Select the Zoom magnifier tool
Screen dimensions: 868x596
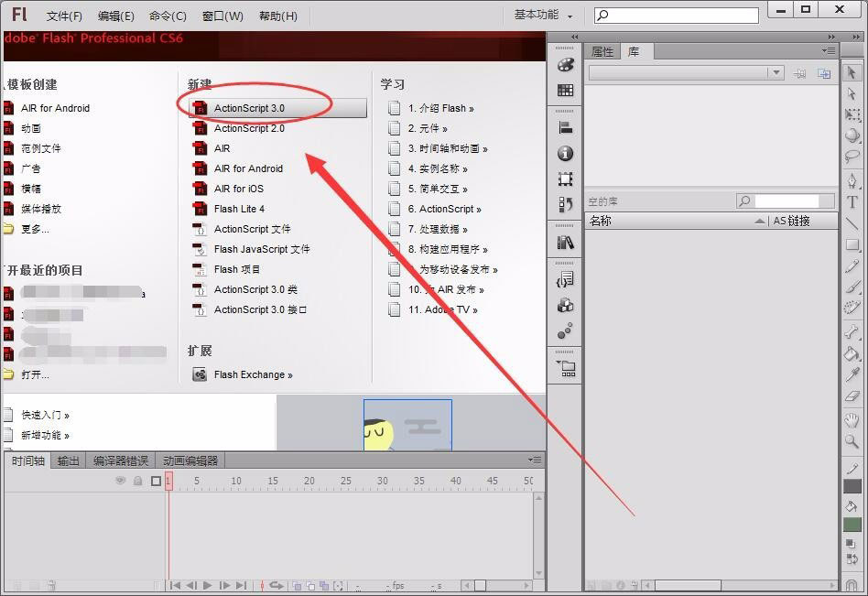coord(852,441)
